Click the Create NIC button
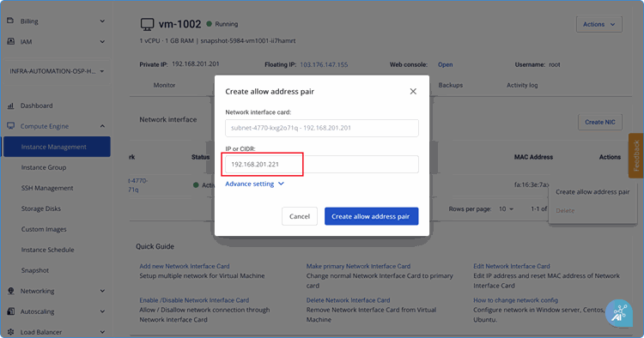The height and width of the screenshot is (338, 644). click(600, 122)
